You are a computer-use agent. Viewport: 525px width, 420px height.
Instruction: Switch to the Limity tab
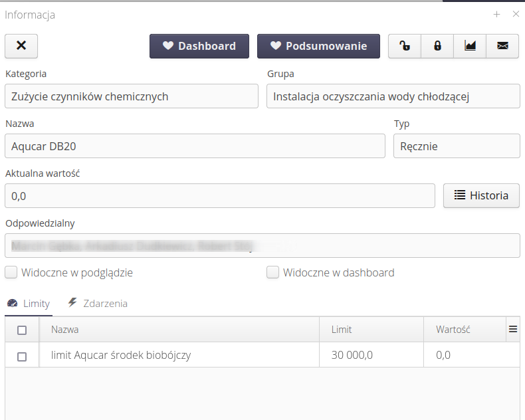29,304
